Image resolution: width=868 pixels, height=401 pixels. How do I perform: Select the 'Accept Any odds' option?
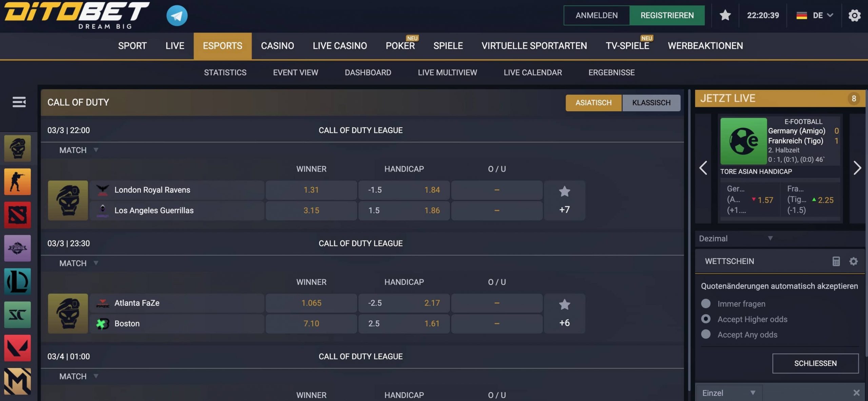(x=706, y=335)
